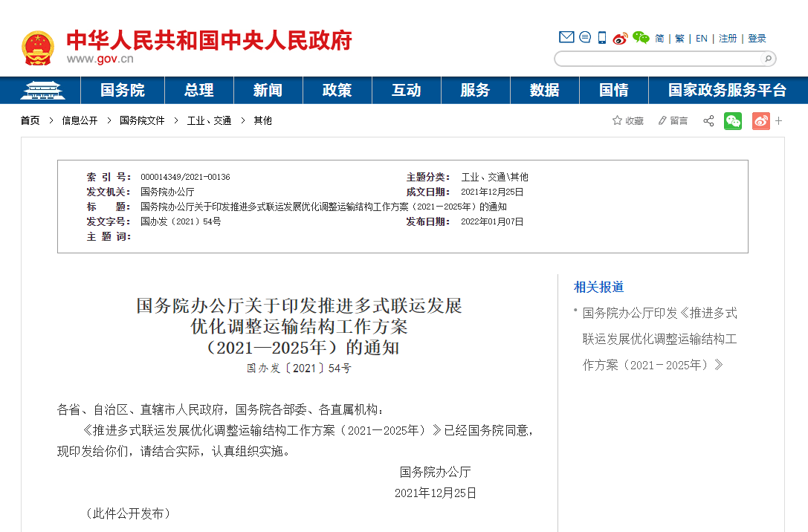Click the share icon beside 留言
This screenshot has width=808, height=532.
pos(708,120)
